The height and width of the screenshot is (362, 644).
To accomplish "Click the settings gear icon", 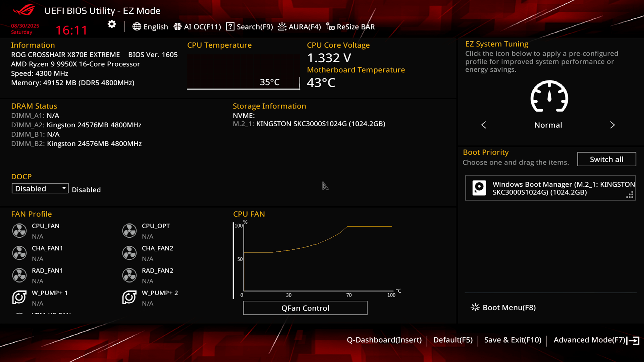I will [112, 24].
